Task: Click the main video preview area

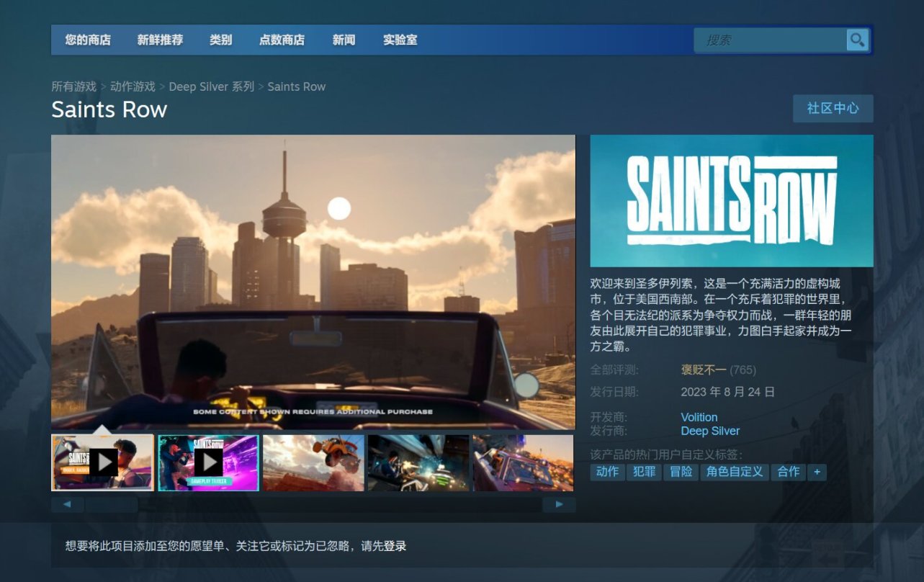Action: click(313, 282)
